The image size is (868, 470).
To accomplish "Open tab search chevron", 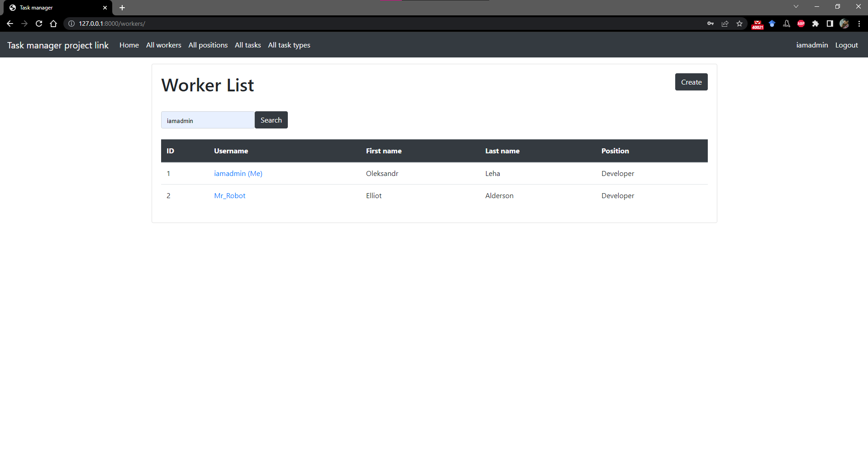I will tap(796, 6).
